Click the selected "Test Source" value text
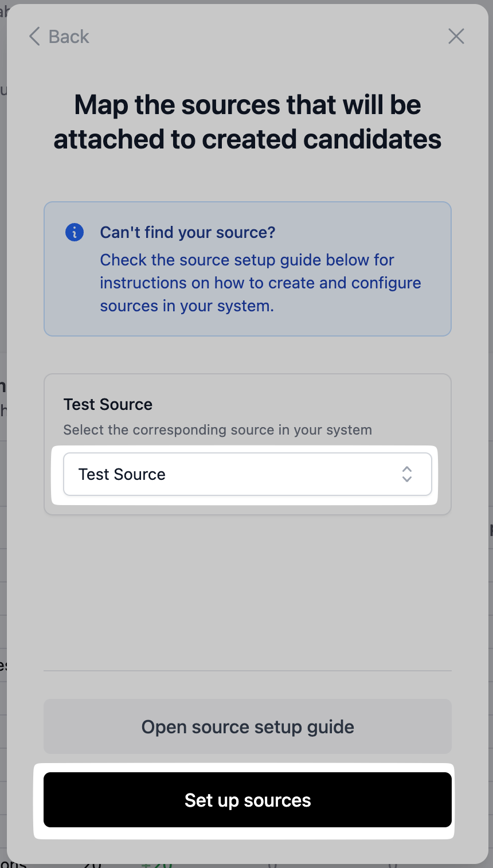 point(122,474)
